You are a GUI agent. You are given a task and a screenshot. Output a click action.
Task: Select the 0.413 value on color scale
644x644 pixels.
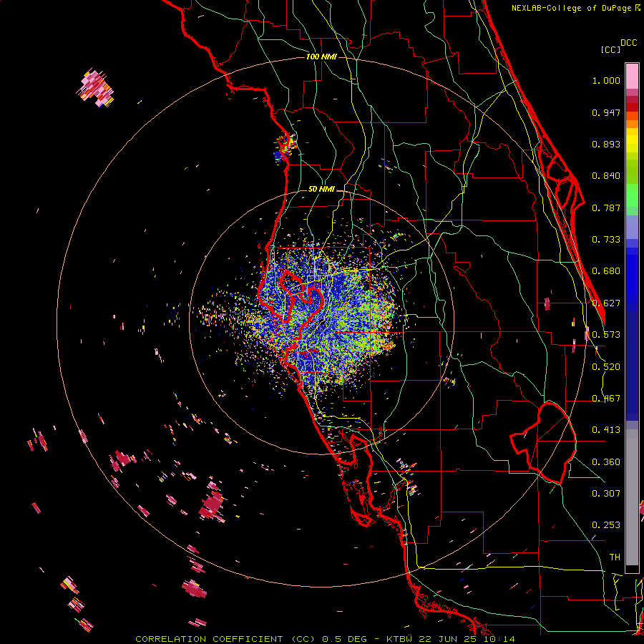(x=606, y=430)
